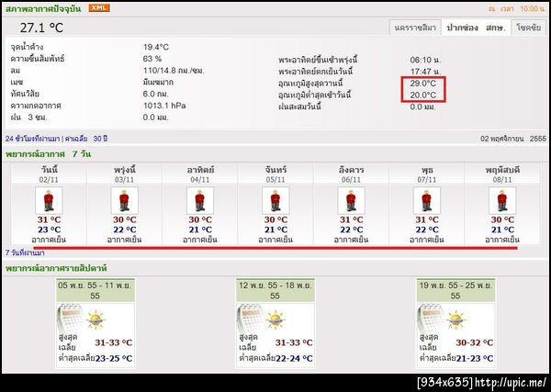Viewport: 551px width, 392px height.
Task: Click sun icon in 05-11 พ.ย. card
Action: (x=96, y=319)
